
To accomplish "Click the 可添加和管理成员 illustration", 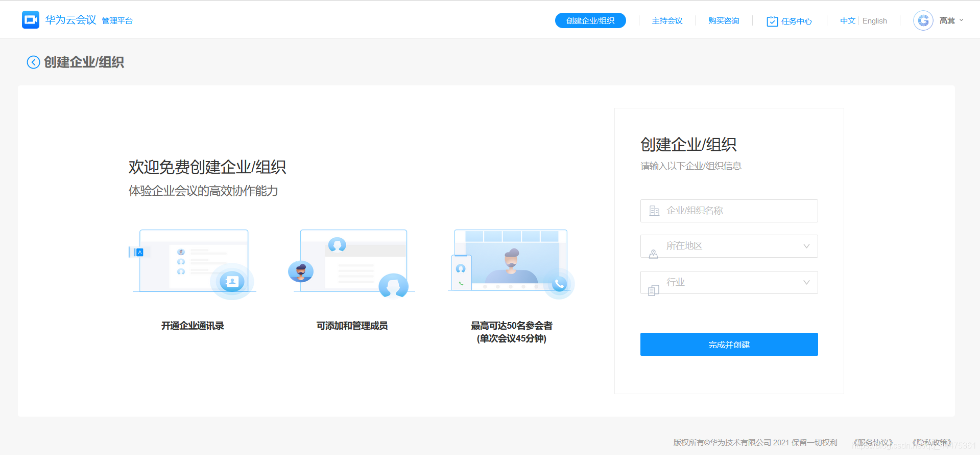I will tap(352, 263).
